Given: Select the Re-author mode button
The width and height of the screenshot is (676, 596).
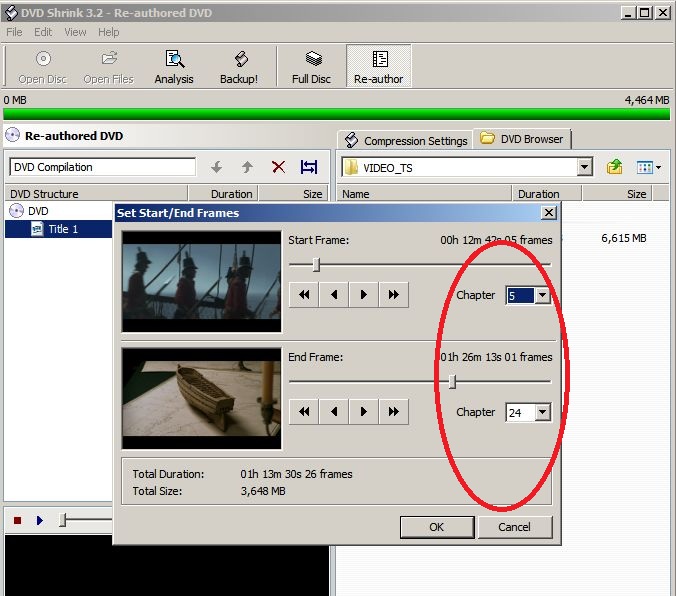Looking at the screenshot, I should pos(379,66).
